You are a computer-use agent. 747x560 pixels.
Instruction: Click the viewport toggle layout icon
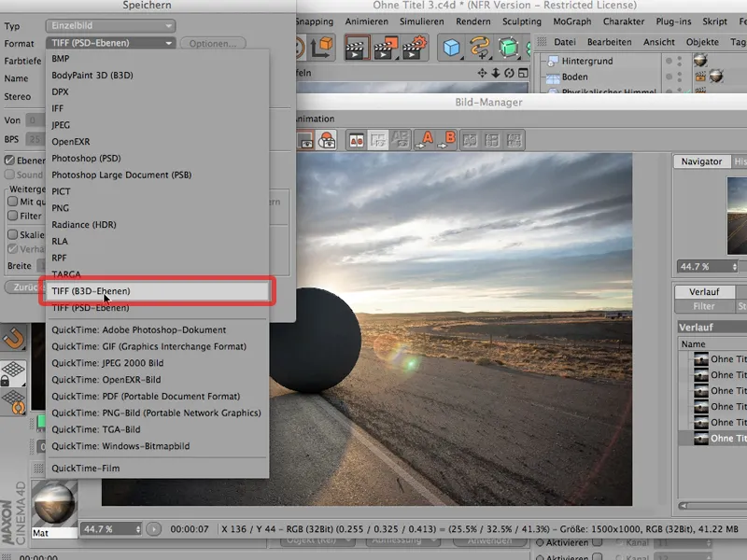pyautogui.click(x=523, y=73)
